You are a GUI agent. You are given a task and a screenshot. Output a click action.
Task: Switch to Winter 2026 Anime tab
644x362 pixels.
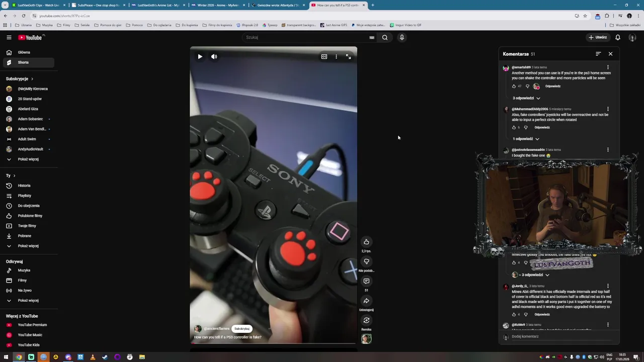(x=217, y=5)
